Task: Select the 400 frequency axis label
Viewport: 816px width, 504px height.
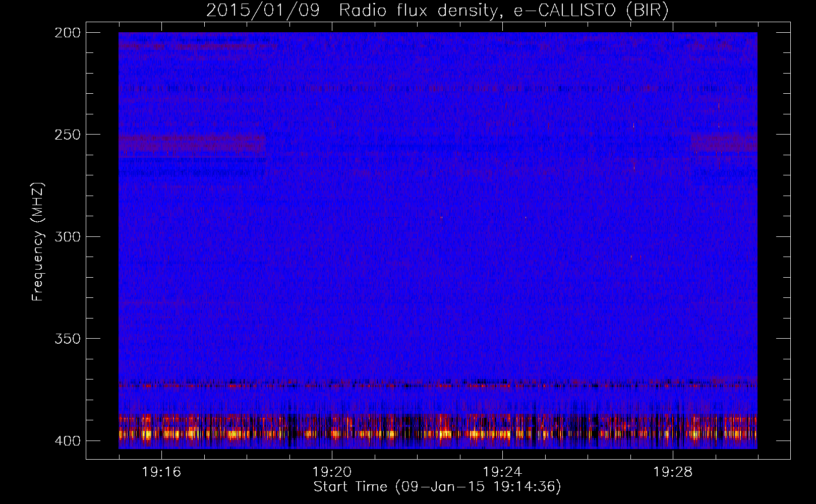Action: (x=68, y=440)
